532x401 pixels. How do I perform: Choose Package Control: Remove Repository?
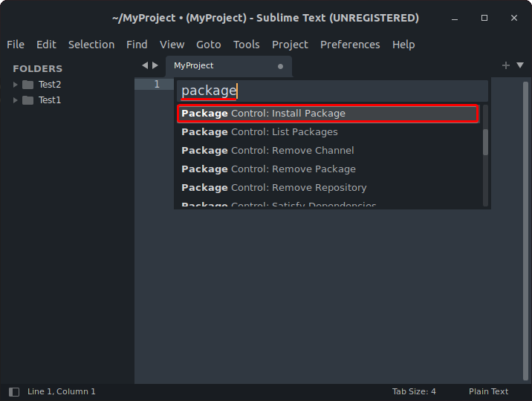(328, 188)
